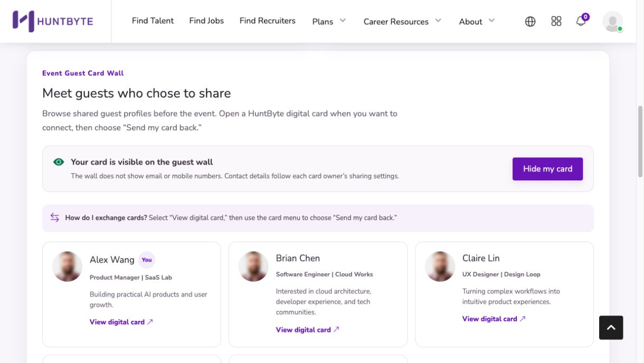The height and width of the screenshot is (363, 644).
Task: Expand the Plans dropdown chevron
Action: [x=343, y=21]
